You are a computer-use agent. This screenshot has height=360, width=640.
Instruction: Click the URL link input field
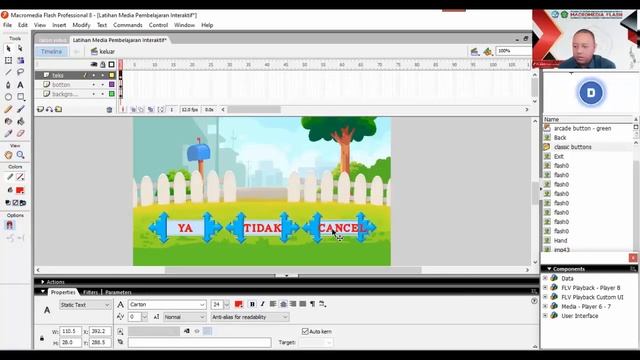200,342
